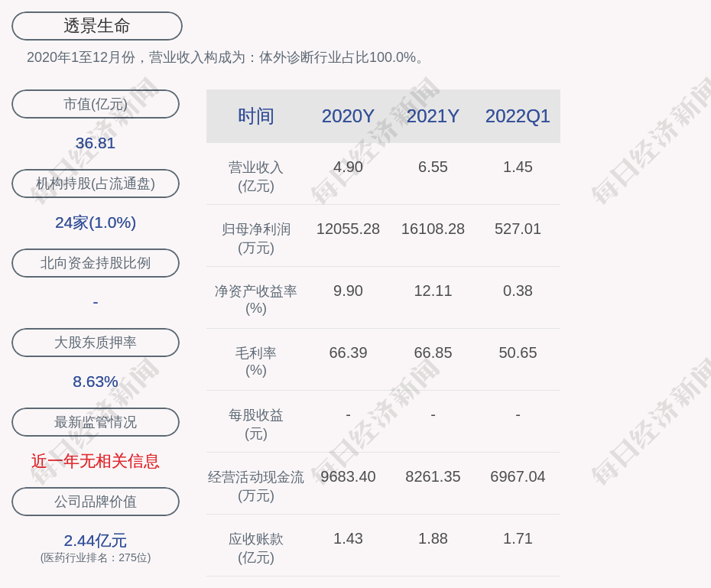Select gross margin value 66.85
The height and width of the screenshot is (588, 711).
pos(433,352)
